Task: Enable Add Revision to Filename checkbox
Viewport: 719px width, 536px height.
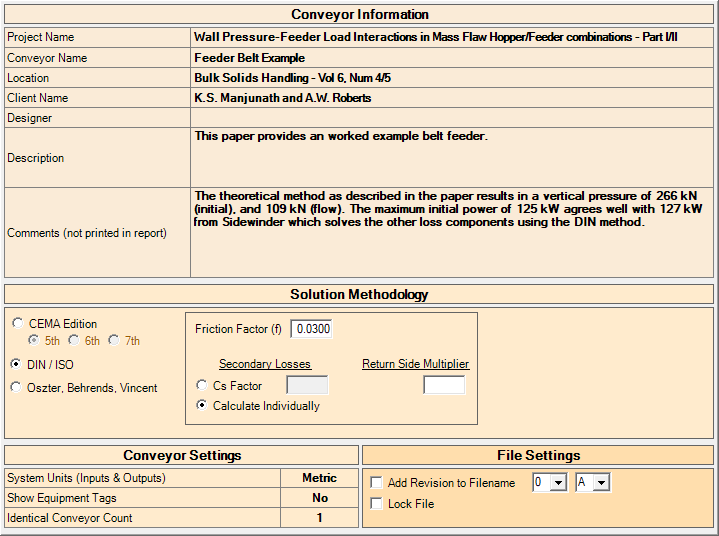Action: click(x=376, y=483)
